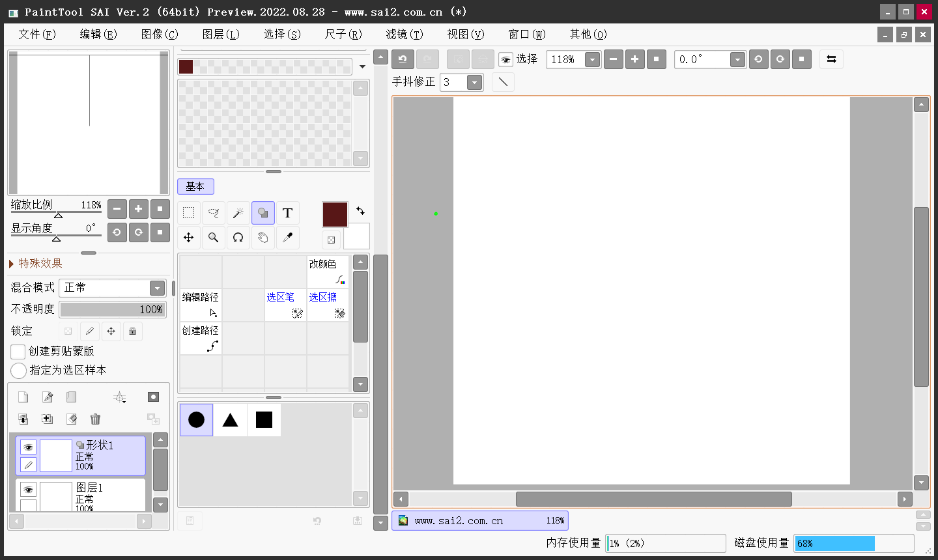
Task: Click the dark red foreground color swatch
Action: (x=335, y=214)
